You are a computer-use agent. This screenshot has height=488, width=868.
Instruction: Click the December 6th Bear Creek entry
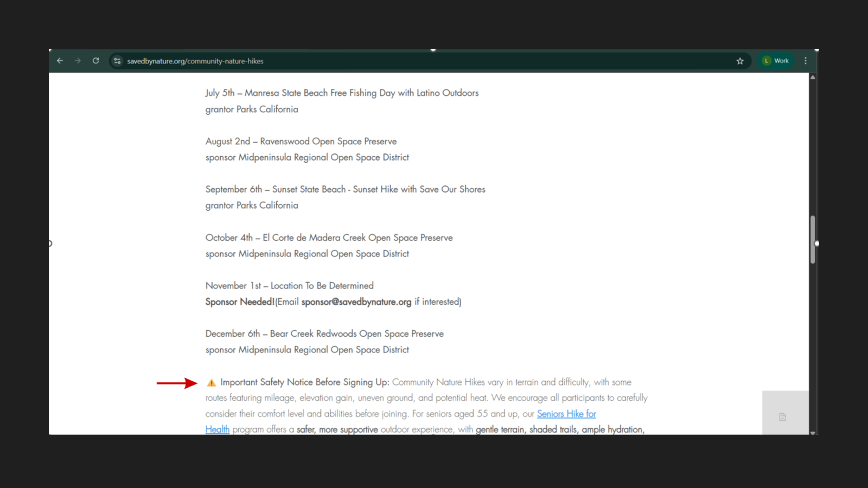point(324,334)
